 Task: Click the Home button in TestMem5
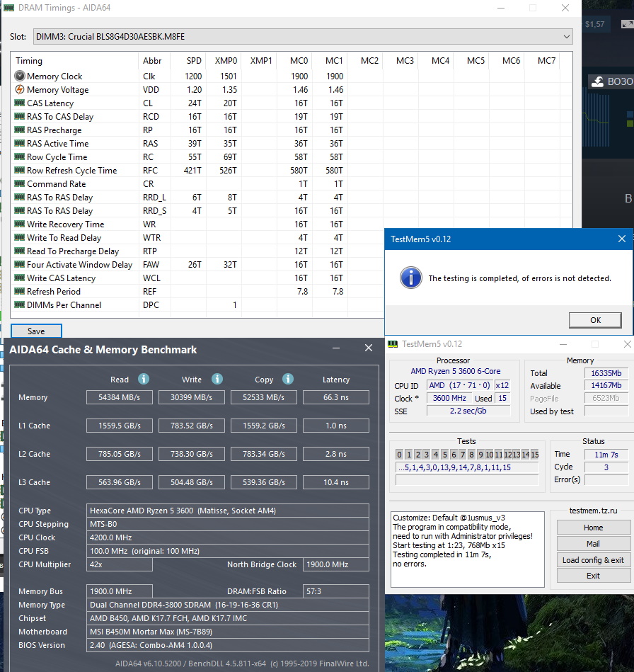point(593,528)
